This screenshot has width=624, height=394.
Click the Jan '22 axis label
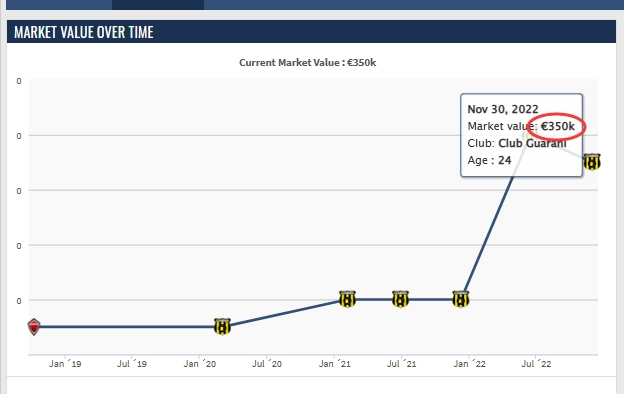pyautogui.click(x=469, y=364)
